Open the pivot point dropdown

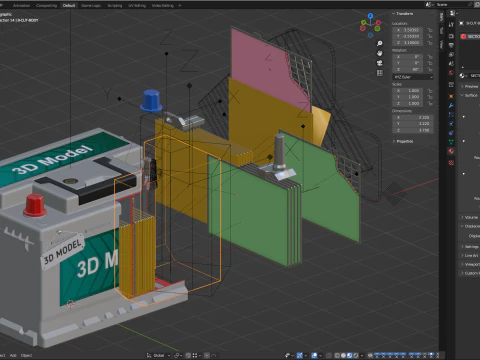178,355
